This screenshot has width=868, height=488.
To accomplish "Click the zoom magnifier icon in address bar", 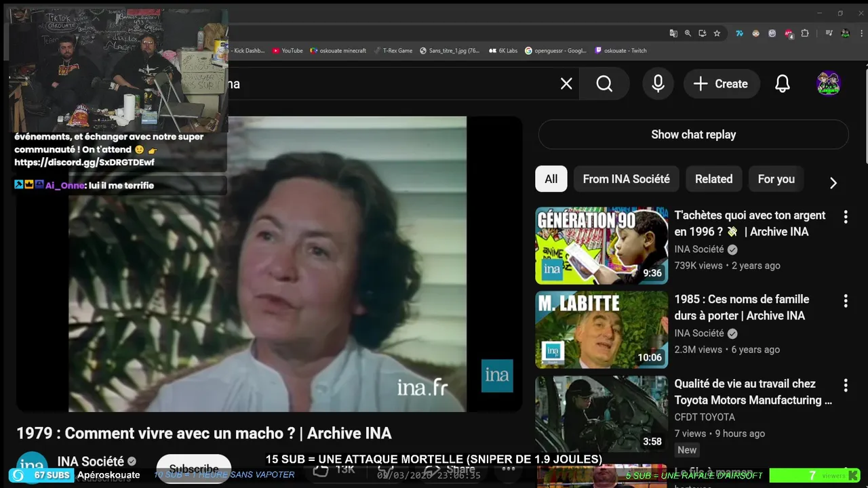I will click(688, 33).
